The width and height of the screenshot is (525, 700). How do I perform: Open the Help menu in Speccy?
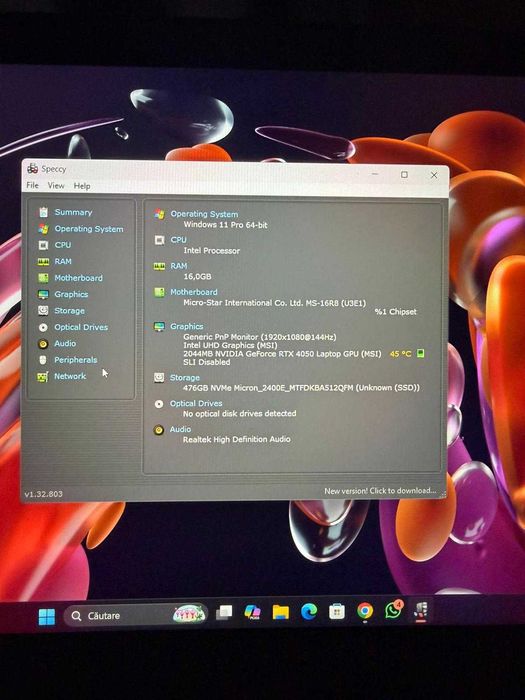(82, 186)
